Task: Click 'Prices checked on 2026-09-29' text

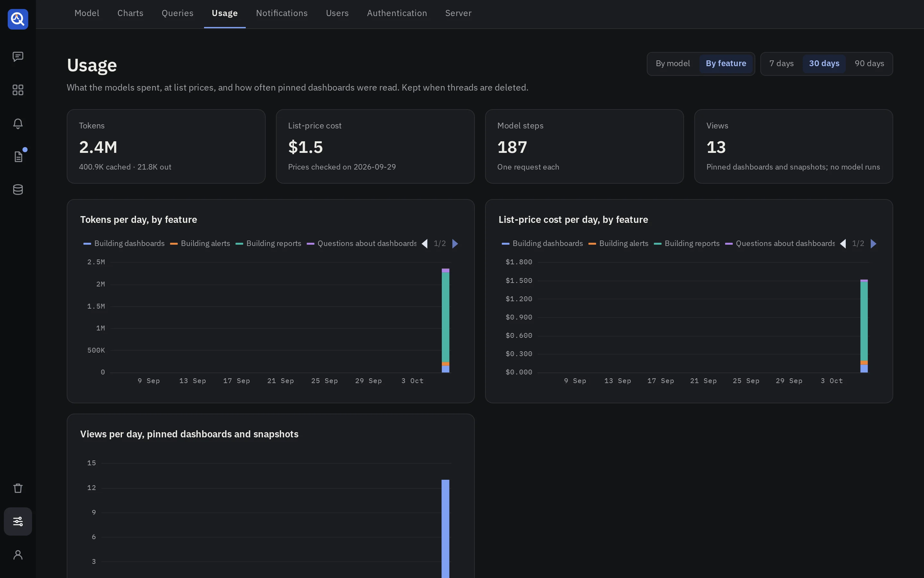Action: pyautogui.click(x=342, y=167)
